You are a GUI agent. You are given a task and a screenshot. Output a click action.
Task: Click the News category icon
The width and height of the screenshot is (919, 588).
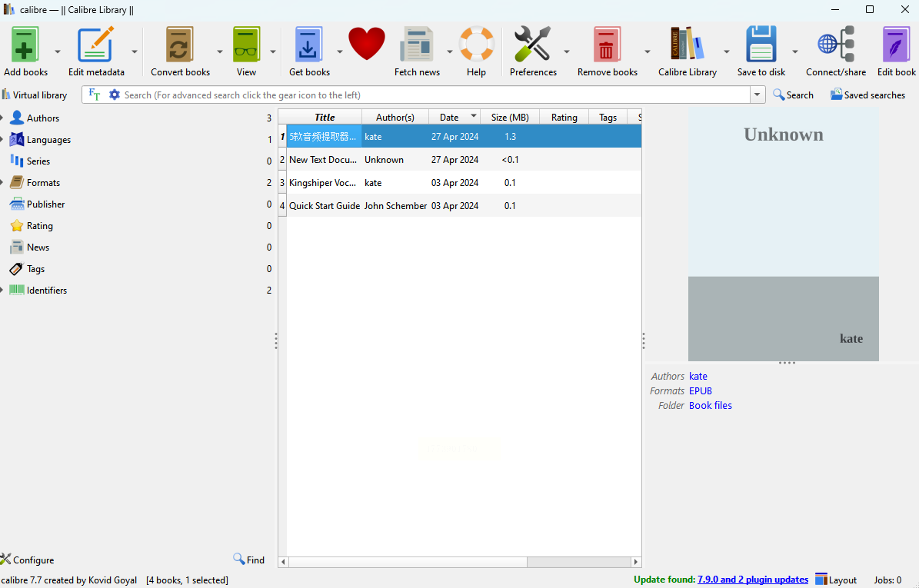pos(17,247)
